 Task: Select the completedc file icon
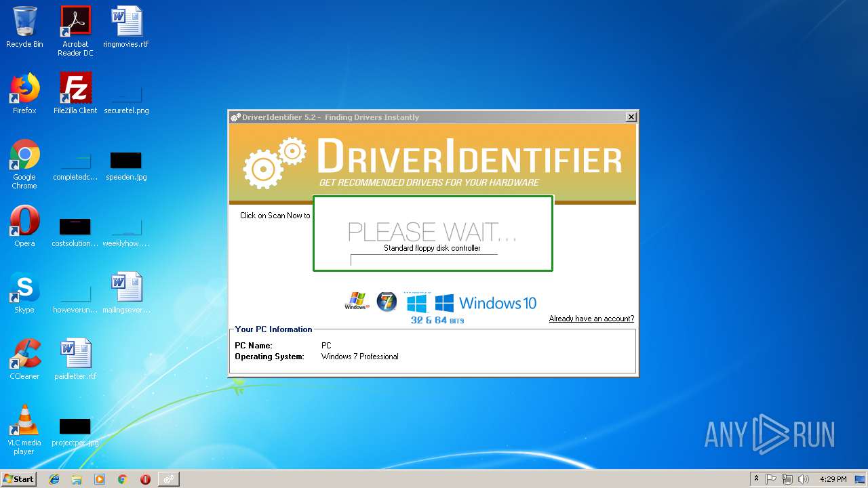pyautogui.click(x=75, y=165)
